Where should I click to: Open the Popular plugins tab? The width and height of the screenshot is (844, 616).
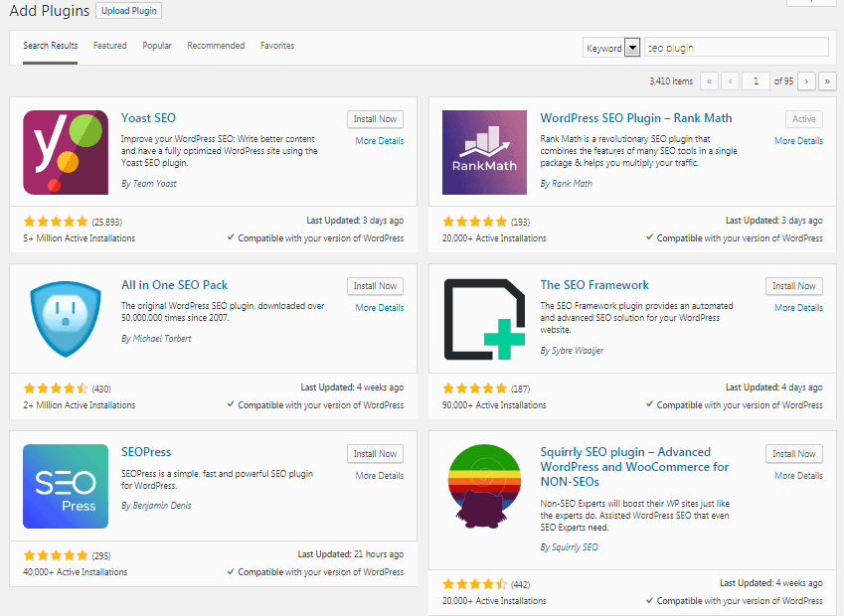[x=157, y=46]
